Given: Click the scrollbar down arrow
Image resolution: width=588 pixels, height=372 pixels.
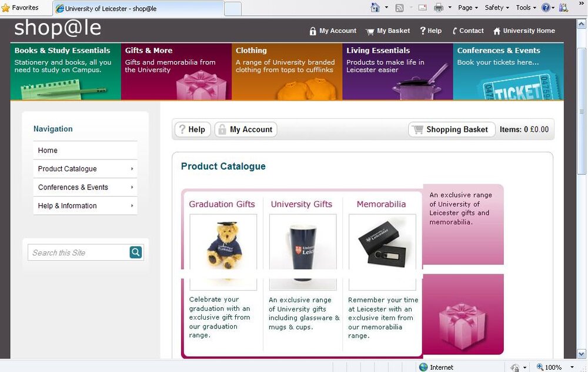Looking at the screenshot, I should pyautogui.click(x=582, y=354).
